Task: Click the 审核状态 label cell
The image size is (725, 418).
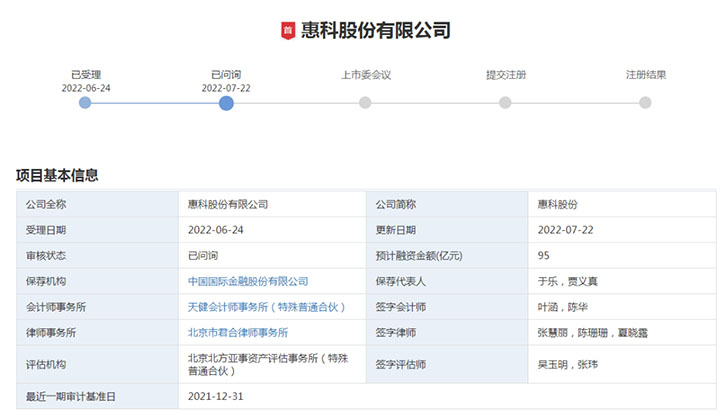Action: (98, 256)
